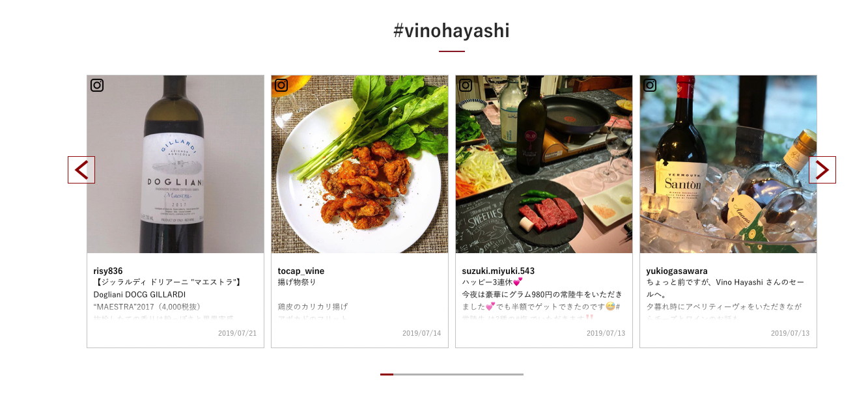Viewport: 868px width, 395px height.
Task: Click the 2019/07/21 post date
Action: [238, 333]
